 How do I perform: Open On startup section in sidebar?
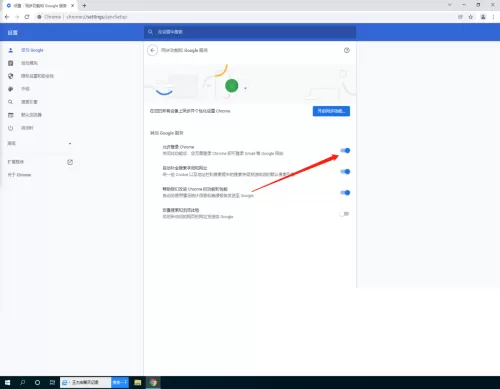(27, 128)
